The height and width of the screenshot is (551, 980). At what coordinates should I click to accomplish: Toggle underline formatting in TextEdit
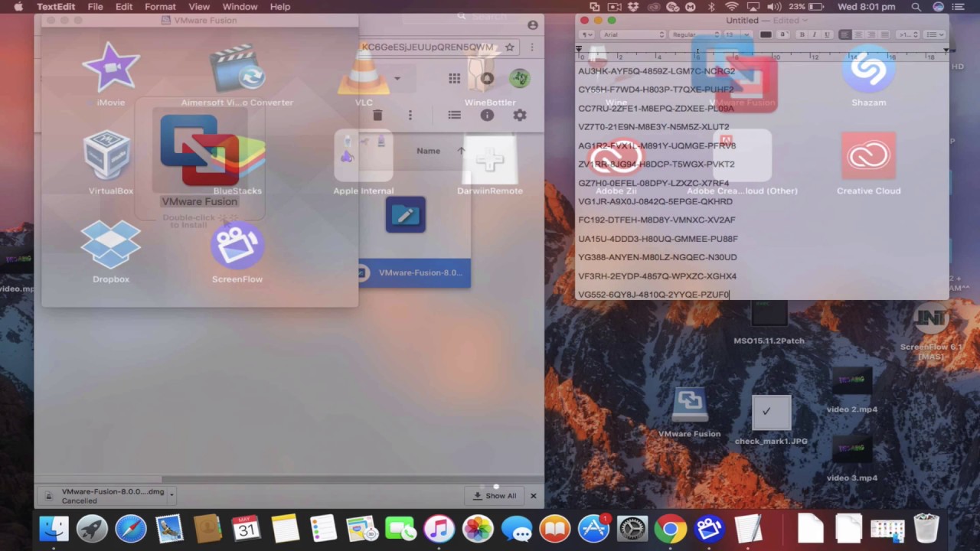pyautogui.click(x=825, y=34)
